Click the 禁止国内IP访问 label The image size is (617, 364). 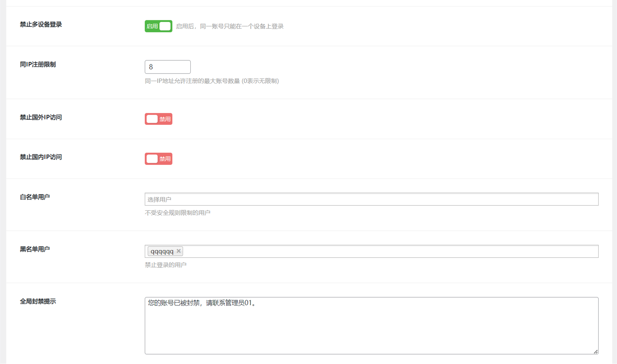[x=41, y=157]
